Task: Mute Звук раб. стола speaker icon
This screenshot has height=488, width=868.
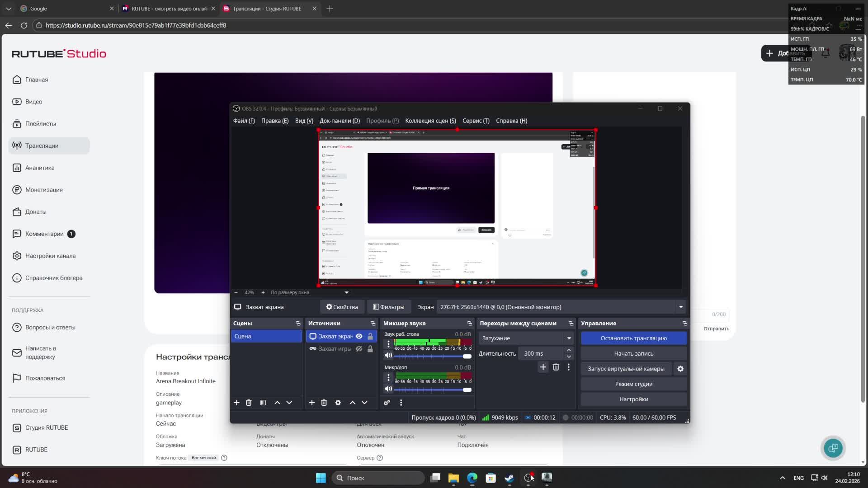Action: click(388, 356)
